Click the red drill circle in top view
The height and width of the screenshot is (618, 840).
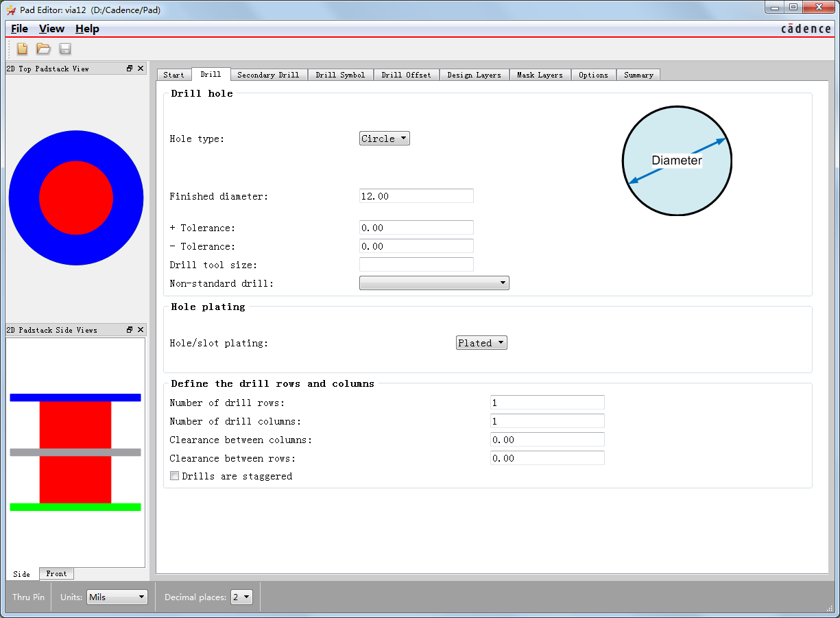pos(76,198)
